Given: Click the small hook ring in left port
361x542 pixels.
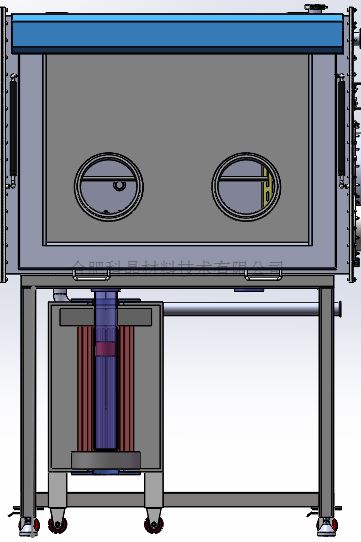Looking at the screenshot, I should (x=119, y=186).
